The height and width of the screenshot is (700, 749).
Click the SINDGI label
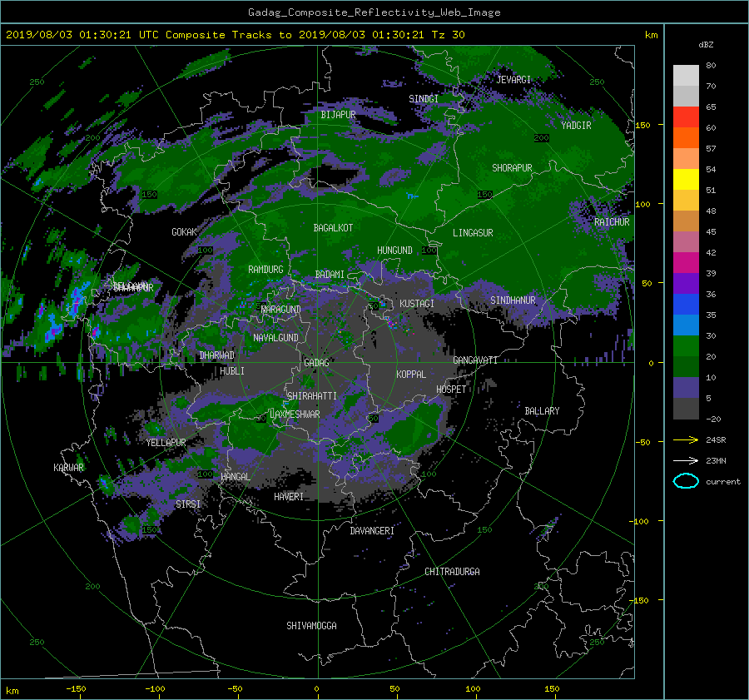point(424,99)
